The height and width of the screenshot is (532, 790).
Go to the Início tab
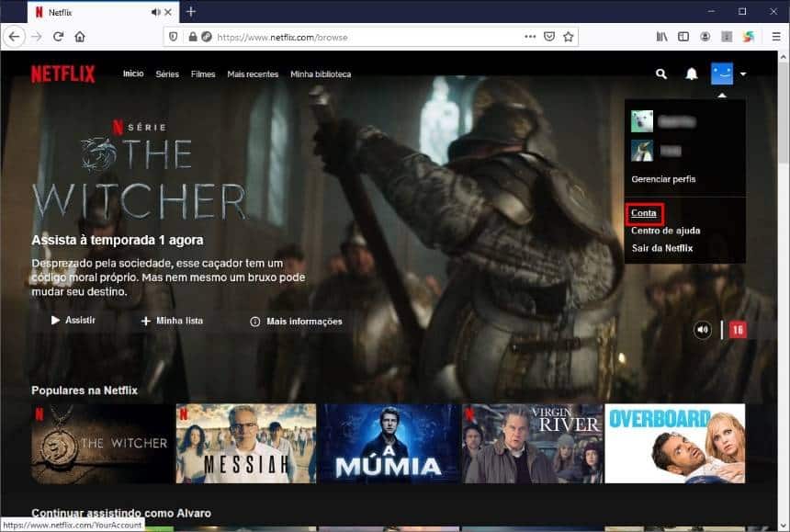(x=133, y=74)
